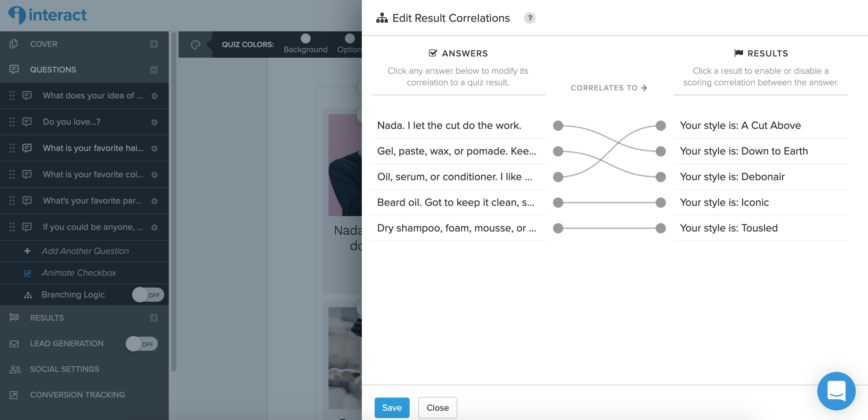This screenshot has height=420, width=868.
Task: Uncheck the Animate Checkbox option
Action: (28, 273)
